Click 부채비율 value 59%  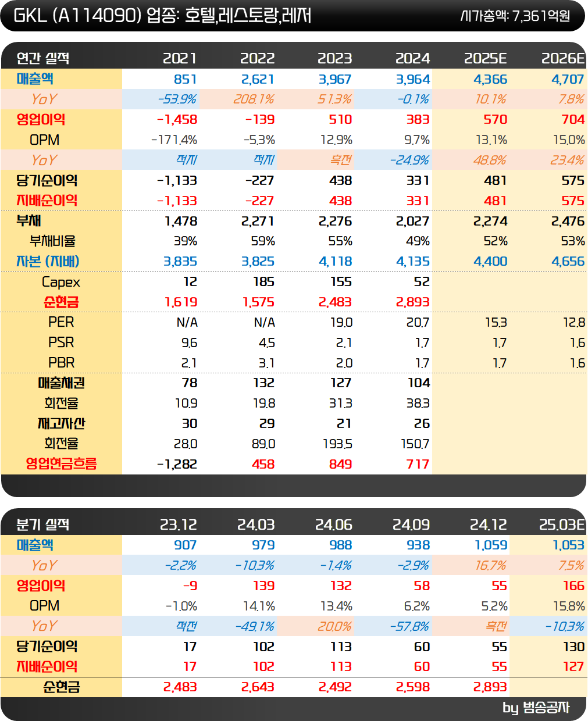pos(263,241)
